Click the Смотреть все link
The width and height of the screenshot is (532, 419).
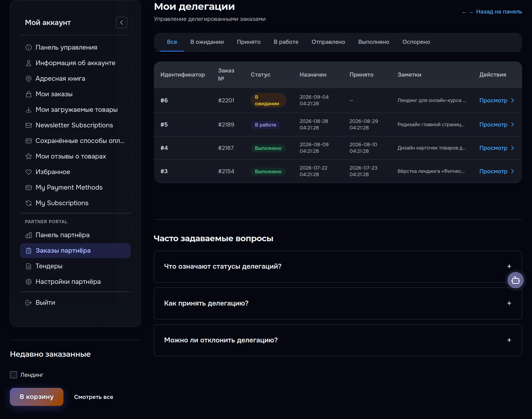(94, 397)
